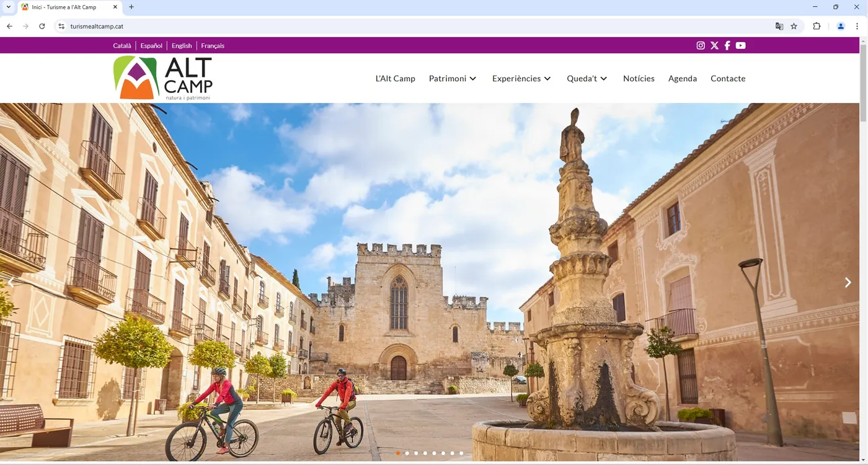Open the Instagram social link
868x465 pixels.
[701, 45]
